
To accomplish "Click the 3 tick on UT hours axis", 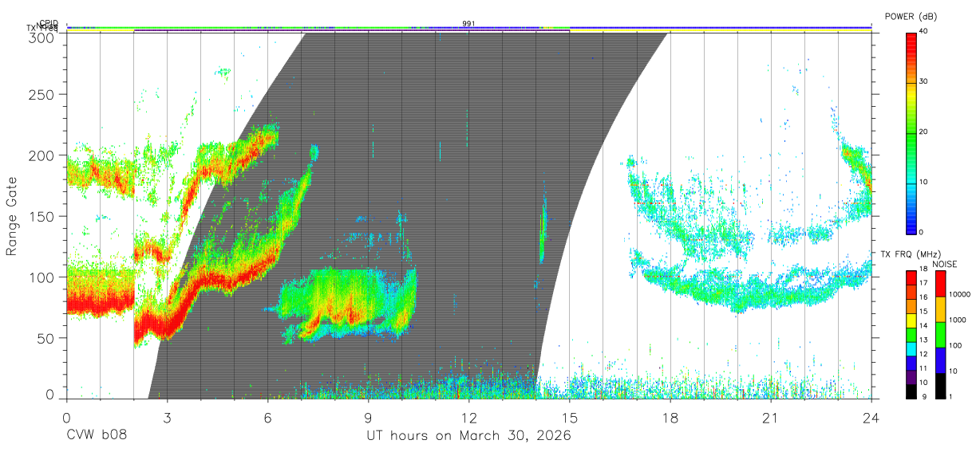I will click(167, 417).
